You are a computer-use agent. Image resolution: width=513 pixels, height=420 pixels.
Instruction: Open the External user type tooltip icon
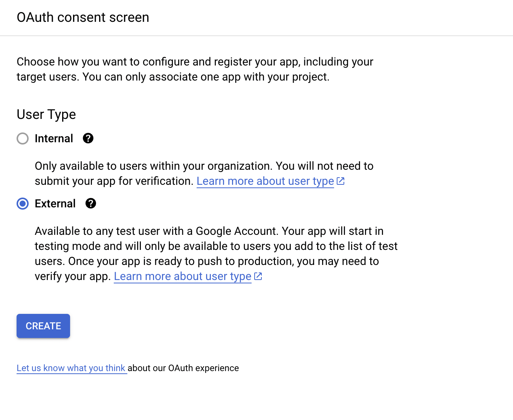90,204
